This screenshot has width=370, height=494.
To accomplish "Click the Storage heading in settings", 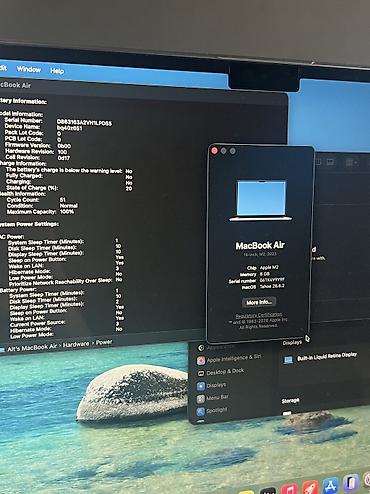I will (290, 401).
